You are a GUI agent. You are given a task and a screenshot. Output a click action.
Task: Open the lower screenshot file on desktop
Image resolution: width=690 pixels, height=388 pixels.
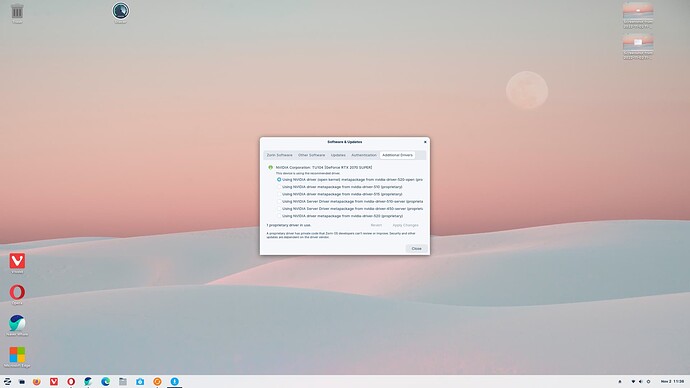638,47
